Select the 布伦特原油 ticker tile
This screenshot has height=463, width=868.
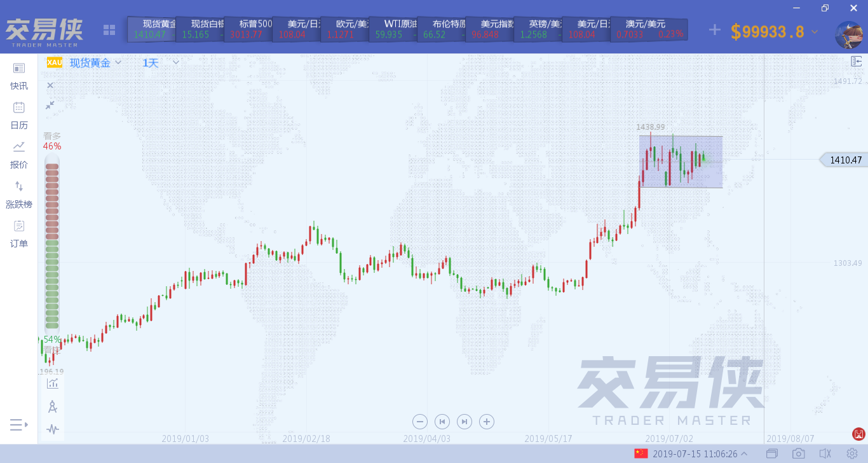tap(441, 29)
